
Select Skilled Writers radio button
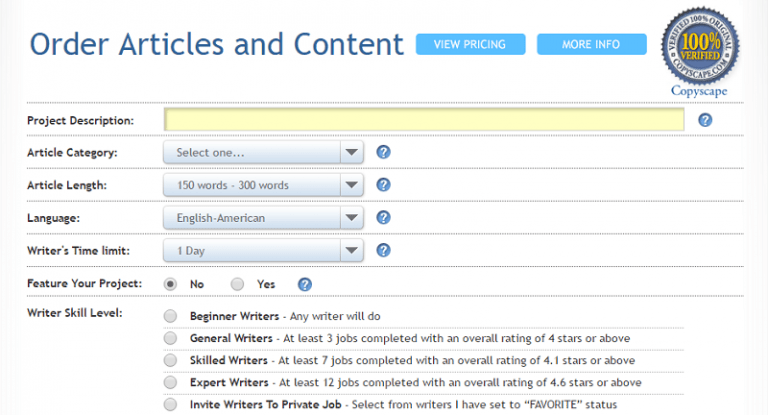pos(170,360)
